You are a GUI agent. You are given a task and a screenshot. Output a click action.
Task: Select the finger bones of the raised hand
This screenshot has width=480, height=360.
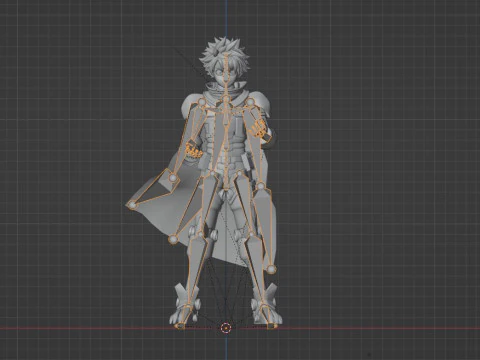[x=259, y=128]
